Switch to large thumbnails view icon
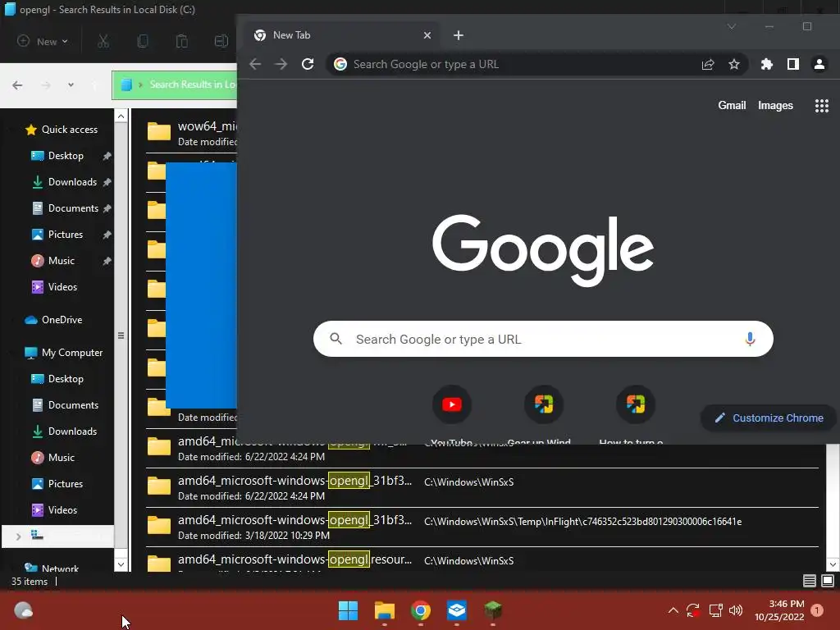This screenshot has width=840, height=630. (828, 581)
